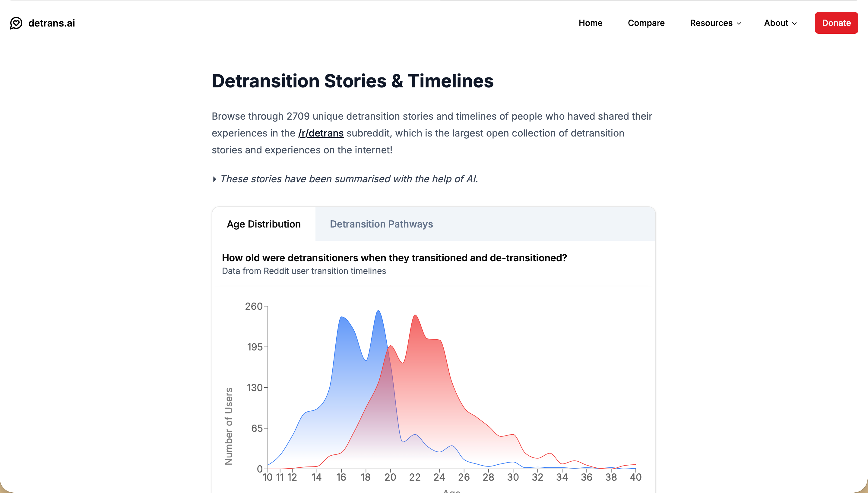Open the Home page link

pyautogui.click(x=590, y=23)
